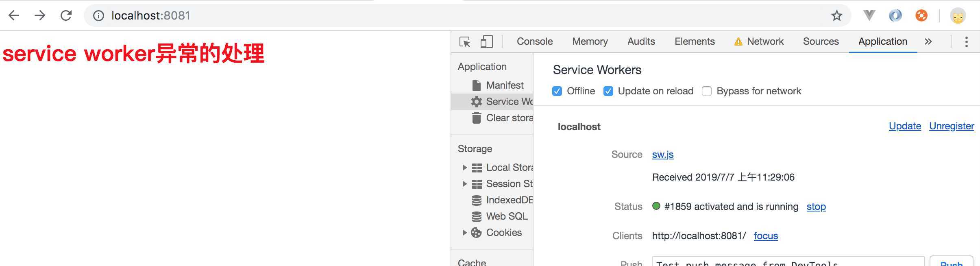Open the Audits tab
Image resolution: width=980 pixels, height=266 pixels.
[641, 41]
